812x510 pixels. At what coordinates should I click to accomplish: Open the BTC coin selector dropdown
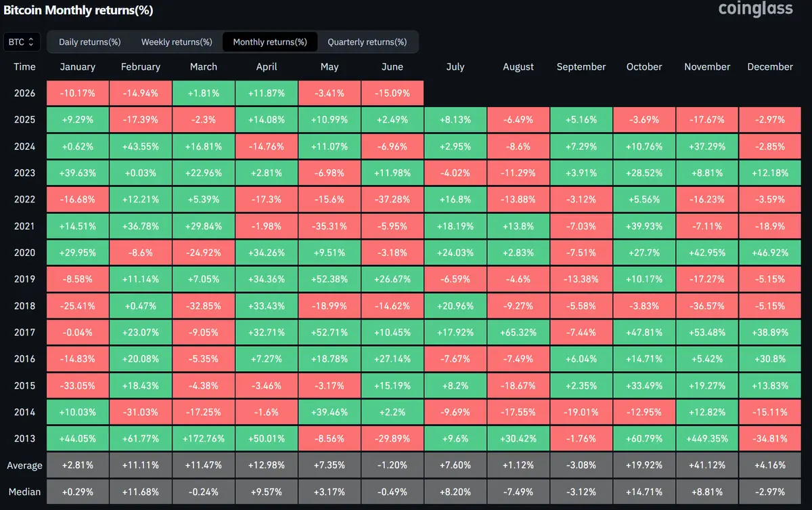[22, 42]
